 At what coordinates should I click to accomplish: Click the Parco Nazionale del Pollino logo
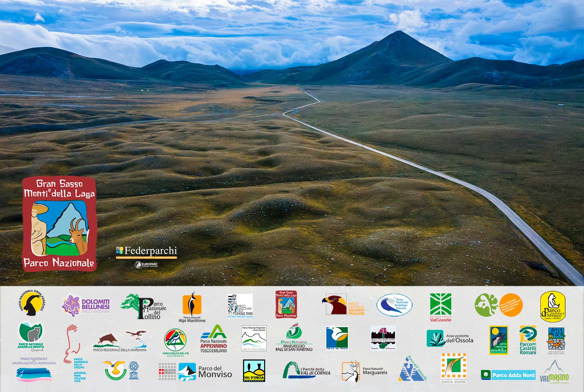[143, 307]
